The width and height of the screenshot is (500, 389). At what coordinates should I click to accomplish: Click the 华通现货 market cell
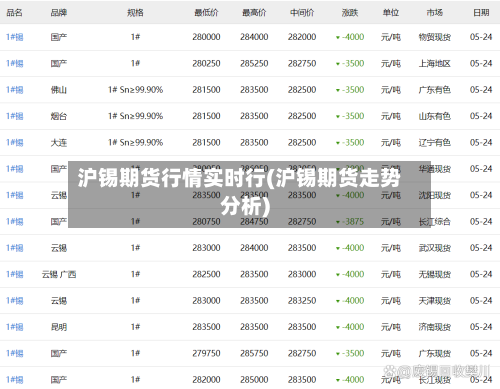click(435, 169)
